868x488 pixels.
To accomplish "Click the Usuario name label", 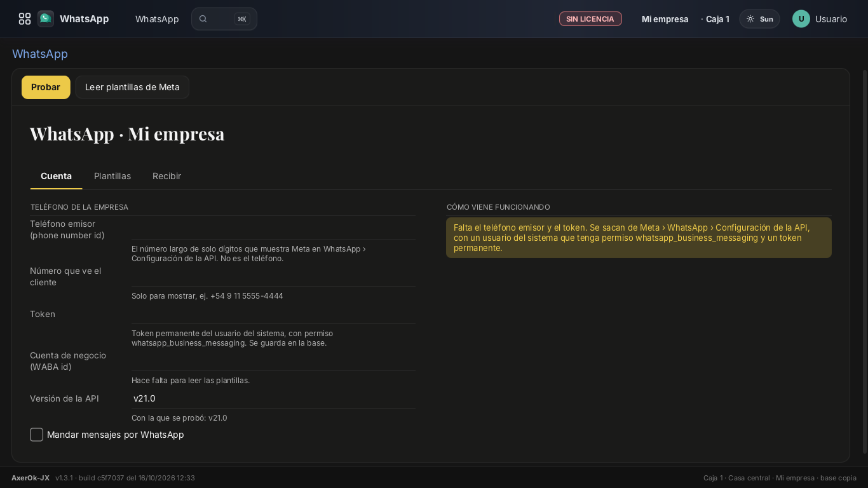I will [831, 19].
